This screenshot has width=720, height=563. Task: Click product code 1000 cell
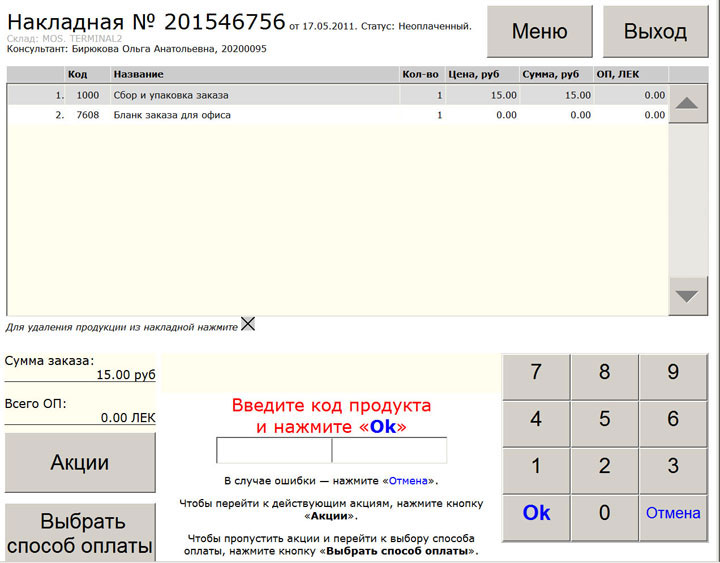(88, 95)
